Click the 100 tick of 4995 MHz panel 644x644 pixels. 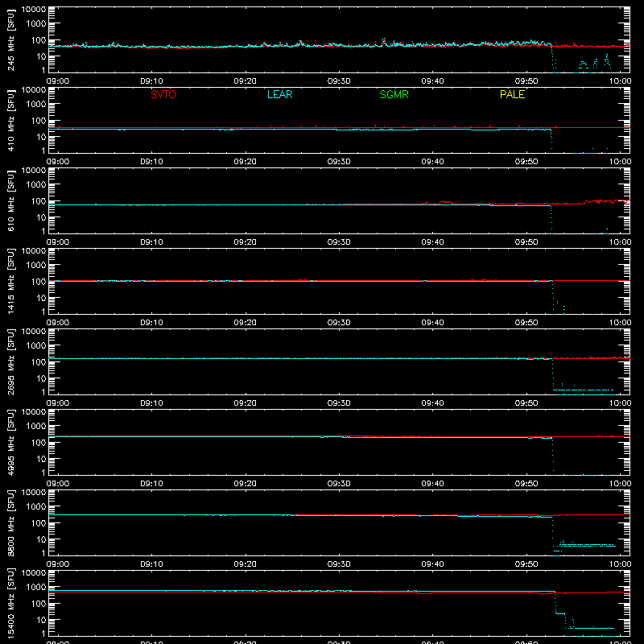click(39, 443)
